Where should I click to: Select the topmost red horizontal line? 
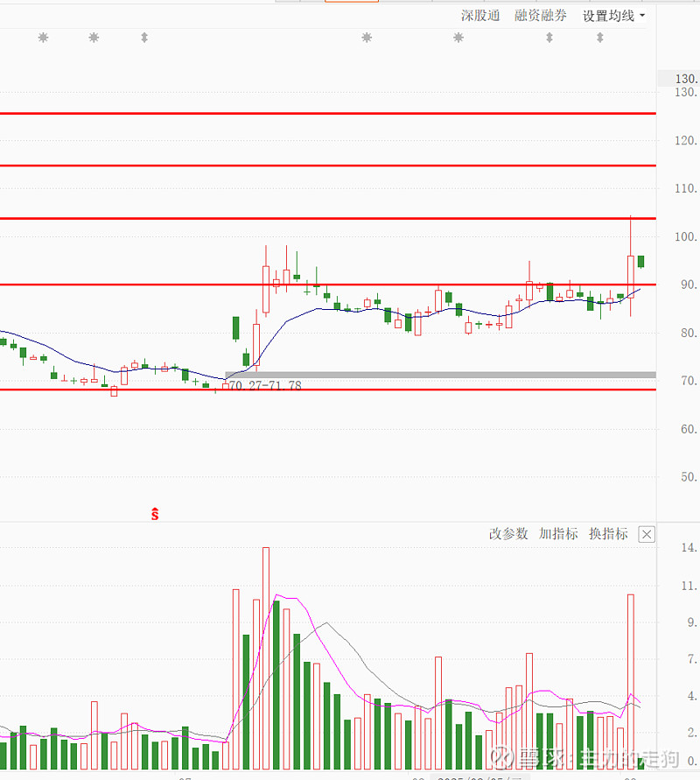[x=328, y=114]
